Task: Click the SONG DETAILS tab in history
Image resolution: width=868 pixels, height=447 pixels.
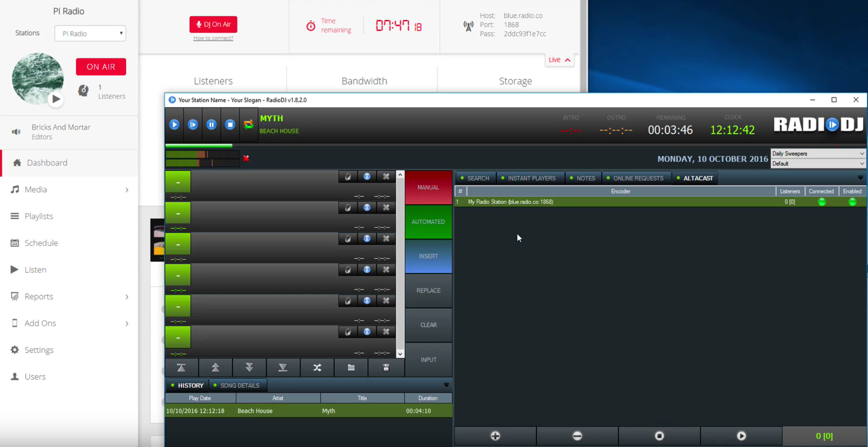Action: coord(240,385)
